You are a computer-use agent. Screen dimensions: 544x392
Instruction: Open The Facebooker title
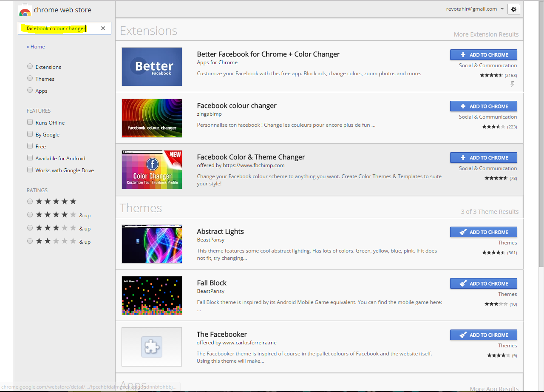221,335
